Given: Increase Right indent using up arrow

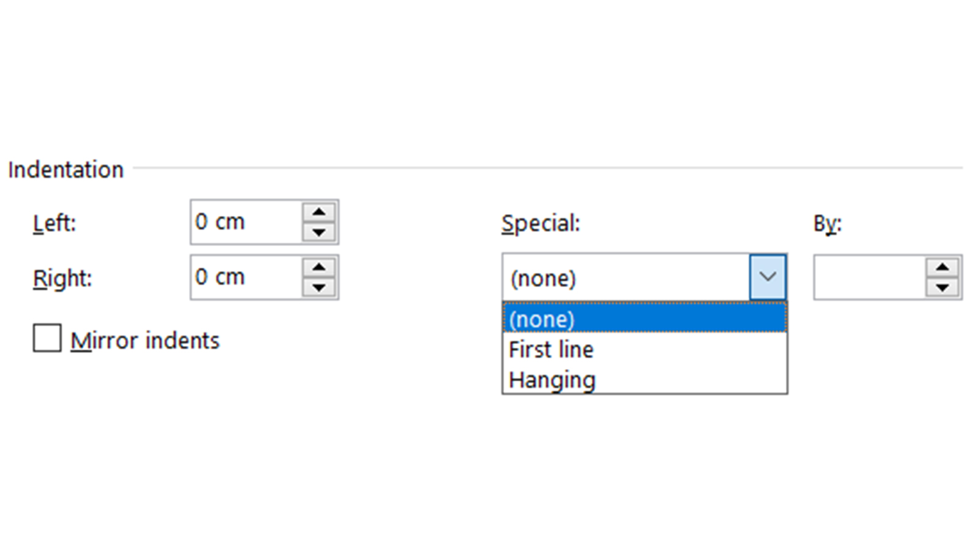Looking at the screenshot, I should pyautogui.click(x=318, y=267).
